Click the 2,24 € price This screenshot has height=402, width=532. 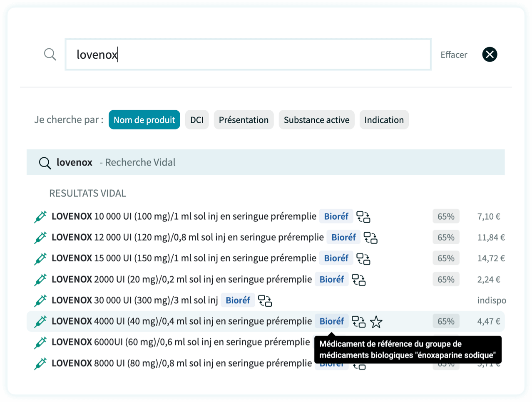[489, 279]
